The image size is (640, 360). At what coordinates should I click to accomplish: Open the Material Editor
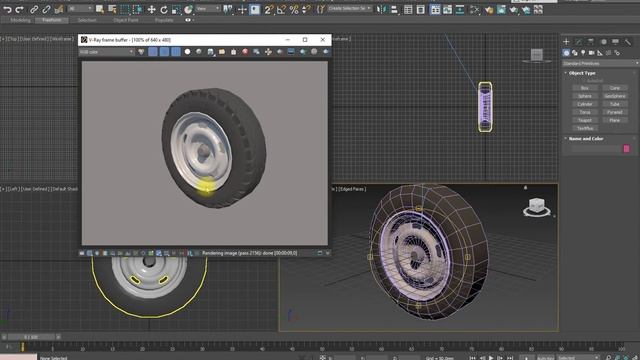(x=475, y=9)
